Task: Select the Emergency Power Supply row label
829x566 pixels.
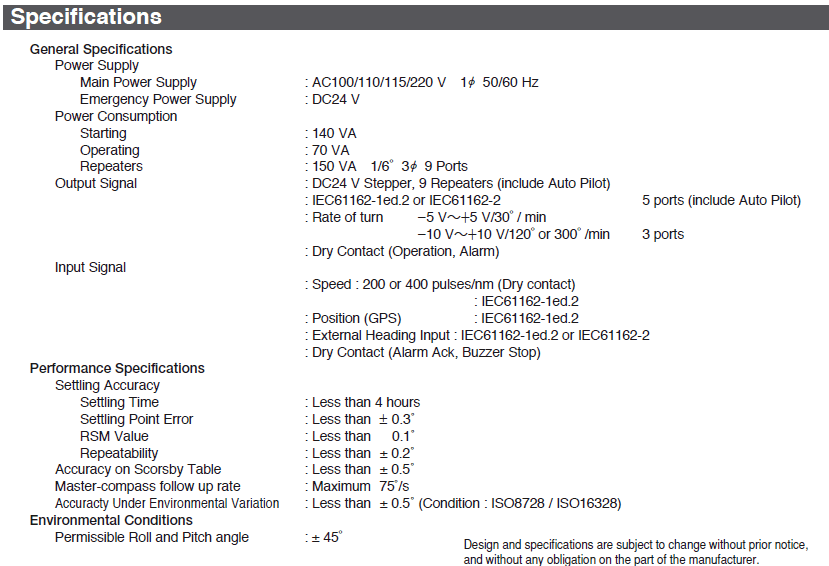Action: [158, 99]
